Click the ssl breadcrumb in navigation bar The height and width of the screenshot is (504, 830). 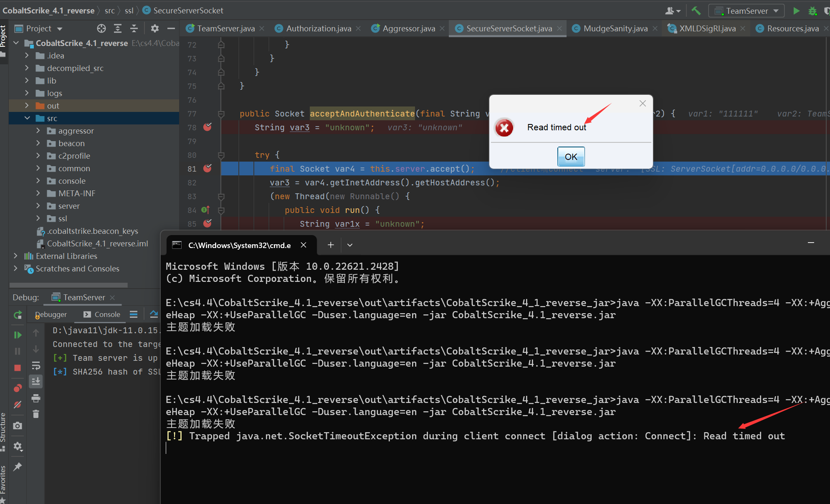(129, 10)
